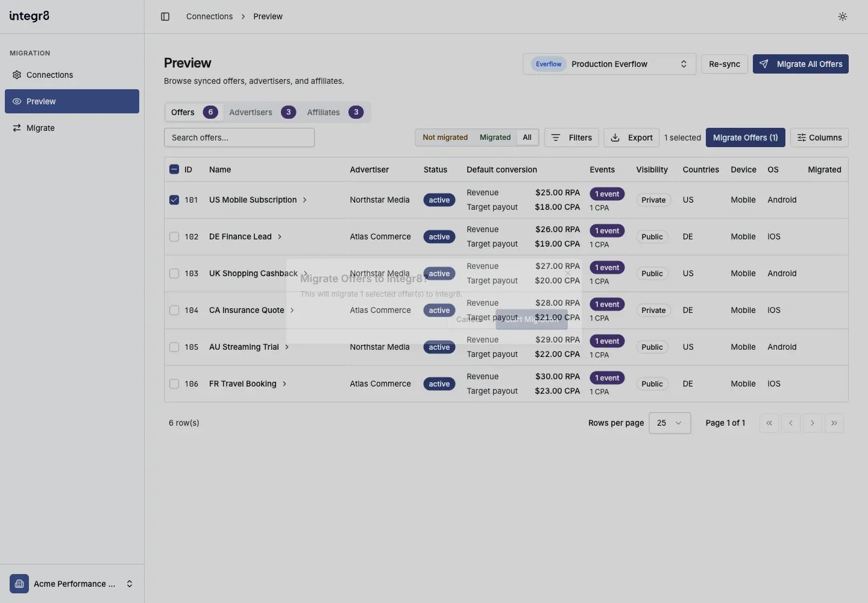This screenshot has height=603, width=868.
Task: Click the Migrated column header
Action: point(825,169)
